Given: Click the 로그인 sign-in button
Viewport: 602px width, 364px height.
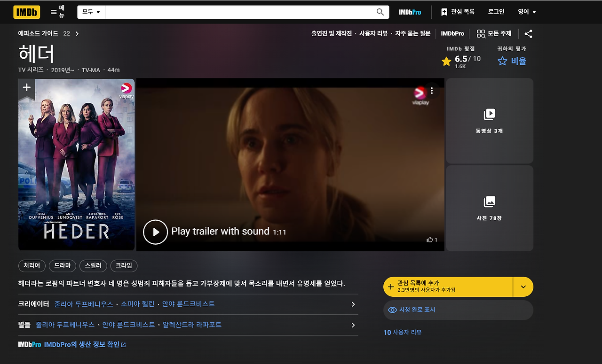Looking at the screenshot, I should (x=496, y=12).
